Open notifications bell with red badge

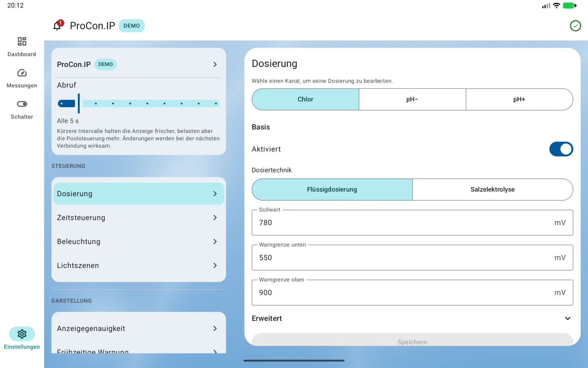(58, 26)
